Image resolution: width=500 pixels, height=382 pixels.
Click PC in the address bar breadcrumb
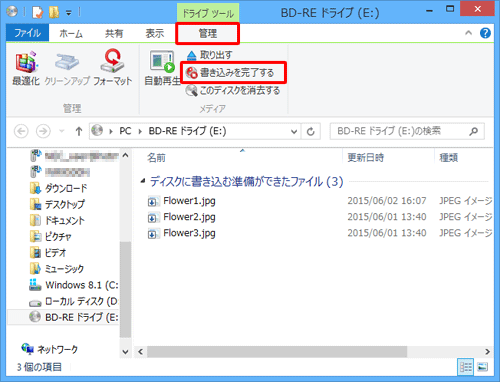pos(125,131)
